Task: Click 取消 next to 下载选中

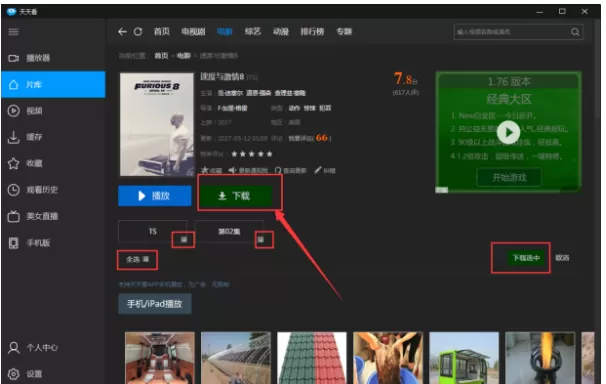Action: coord(562,258)
